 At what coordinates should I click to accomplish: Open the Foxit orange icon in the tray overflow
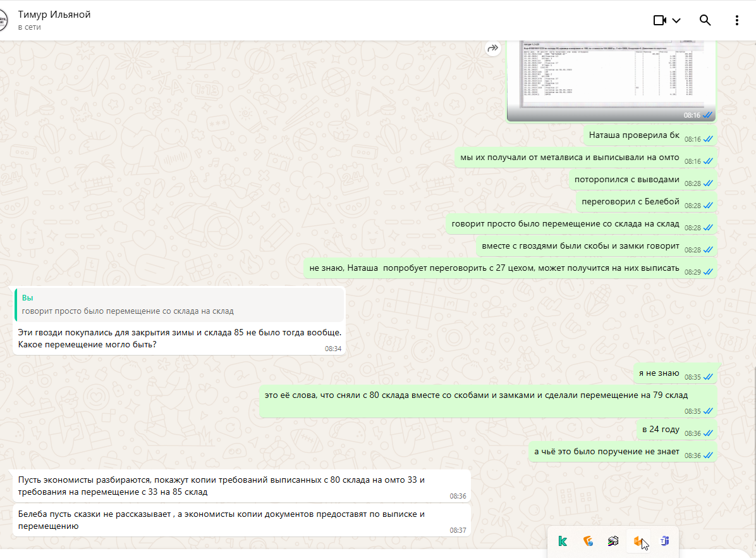(x=588, y=541)
